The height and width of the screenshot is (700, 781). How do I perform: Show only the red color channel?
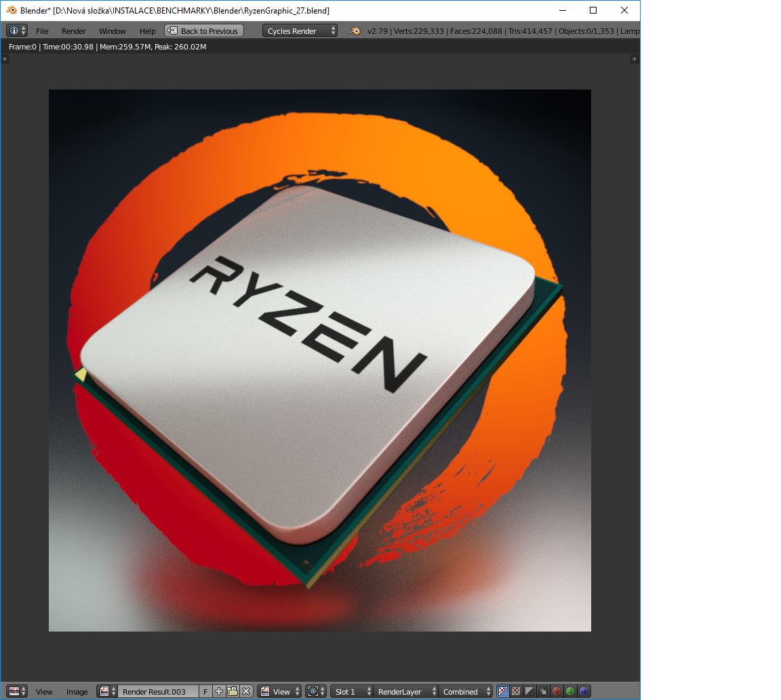(557, 691)
